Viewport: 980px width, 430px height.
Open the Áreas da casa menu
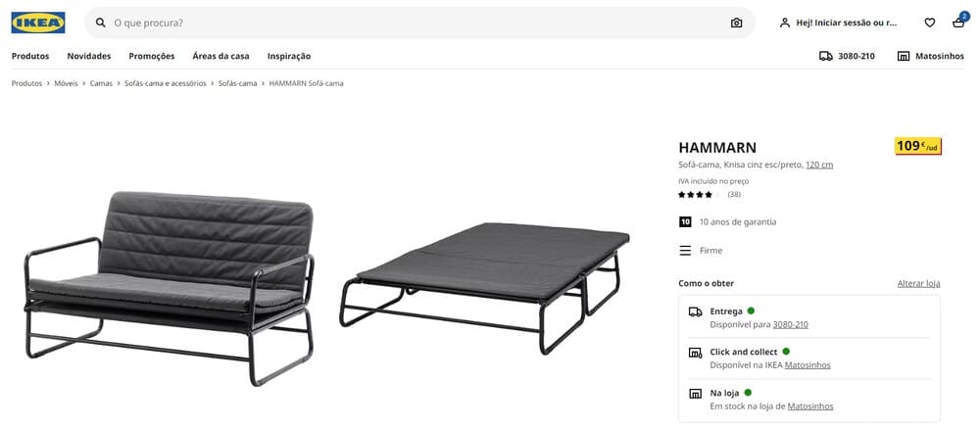tap(220, 56)
